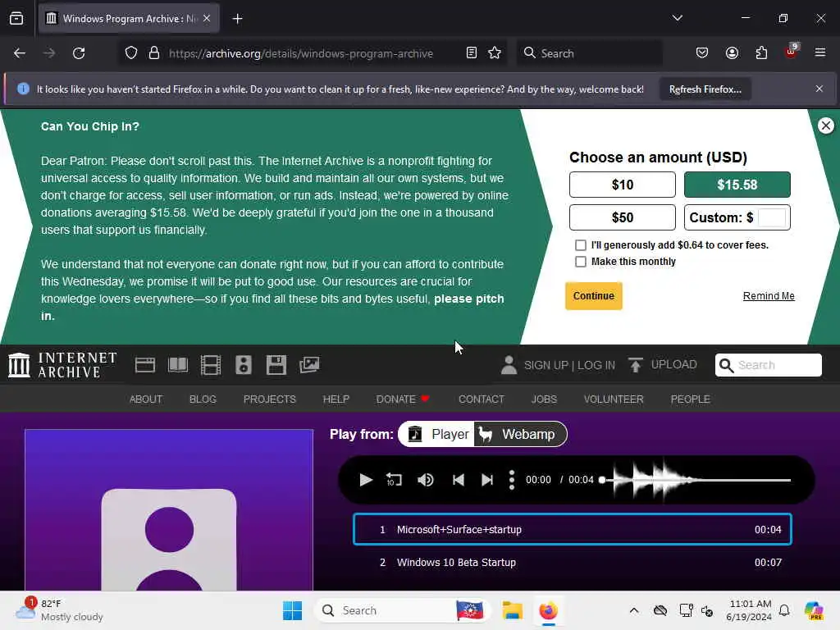Viewport: 840px width, 630px height.
Task: Open the Internet Archive audio (speaker) icon
Action: tap(243, 365)
